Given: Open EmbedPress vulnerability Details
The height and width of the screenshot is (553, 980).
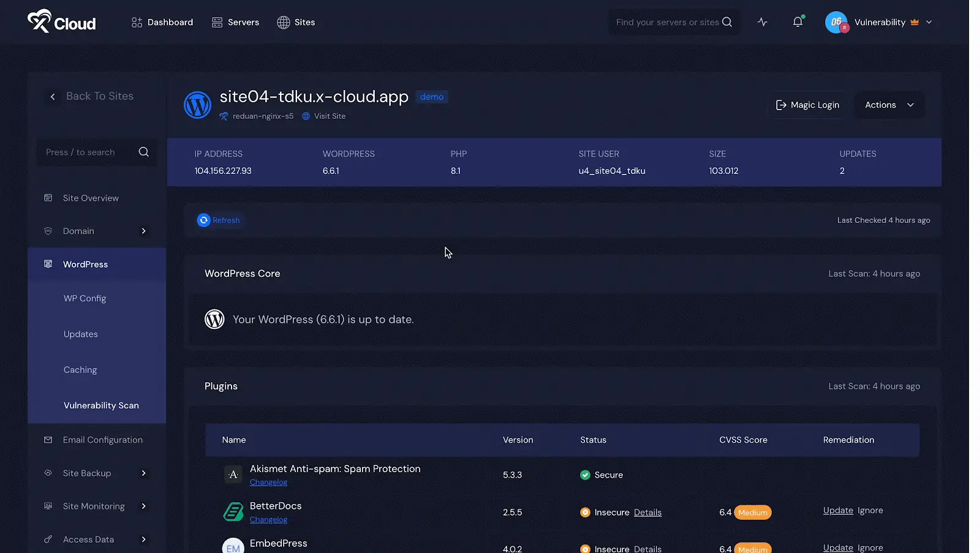Looking at the screenshot, I should pyautogui.click(x=647, y=549).
